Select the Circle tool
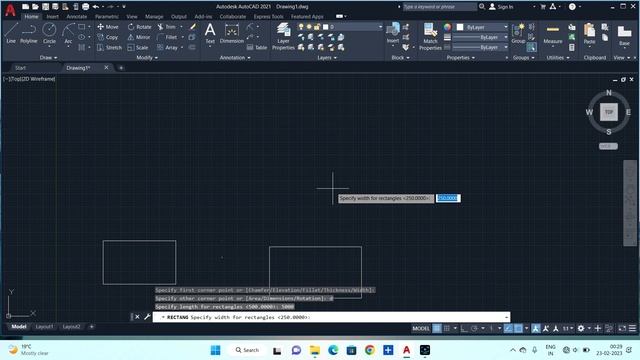The width and height of the screenshot is (640, 360). (x=49, y=33)
